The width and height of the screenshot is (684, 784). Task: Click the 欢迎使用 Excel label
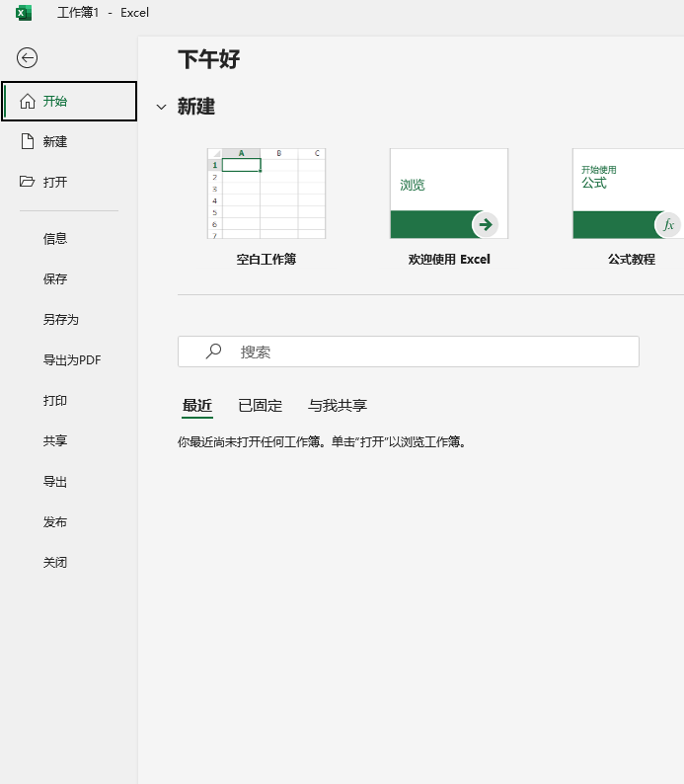point(449,260)
